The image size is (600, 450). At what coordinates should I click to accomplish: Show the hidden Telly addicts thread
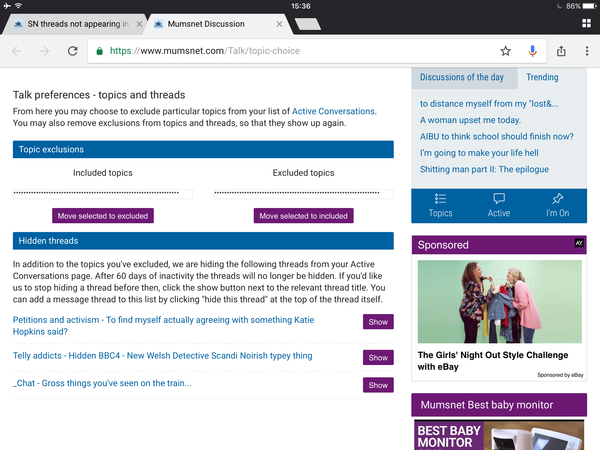point(378,357)
